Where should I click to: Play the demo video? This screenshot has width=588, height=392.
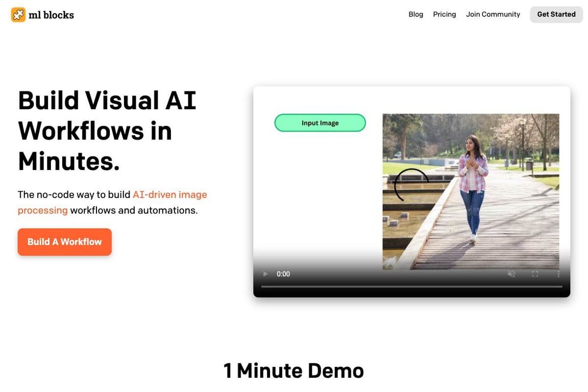click(265, 274)
